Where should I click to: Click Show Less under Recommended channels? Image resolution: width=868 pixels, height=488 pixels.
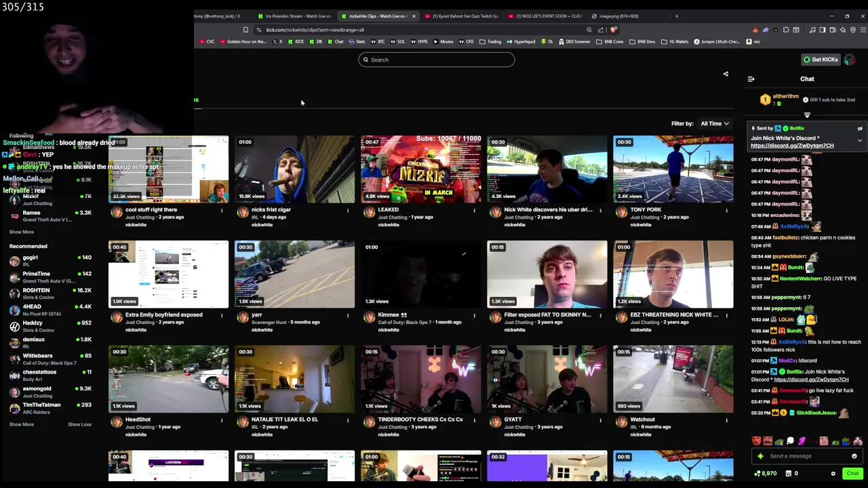click(79, 424)
